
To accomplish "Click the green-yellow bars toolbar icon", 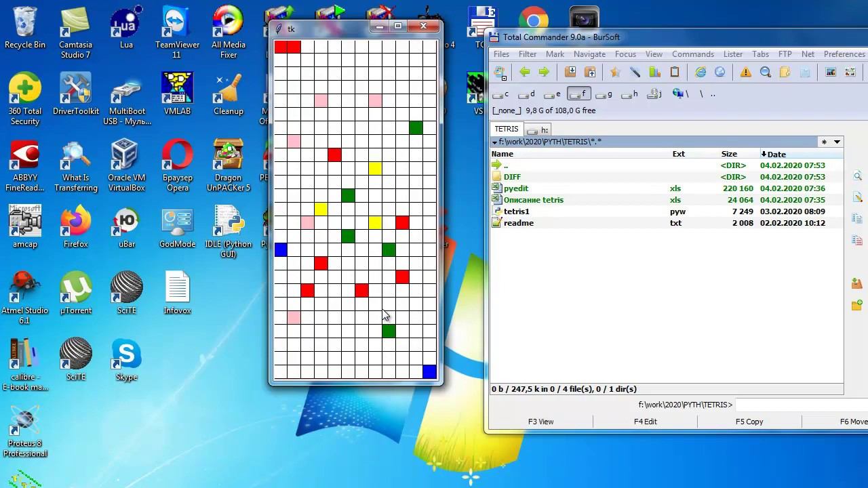I will (x=655, y=72).
